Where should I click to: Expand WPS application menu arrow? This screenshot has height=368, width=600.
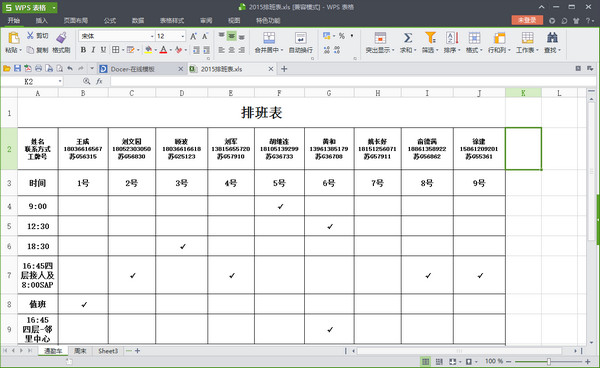54,7
